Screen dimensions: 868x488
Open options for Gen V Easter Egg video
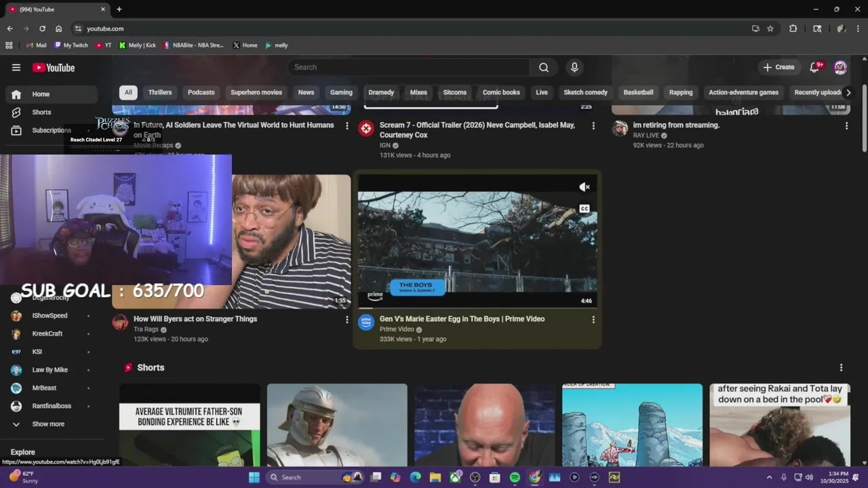(593, 319)
